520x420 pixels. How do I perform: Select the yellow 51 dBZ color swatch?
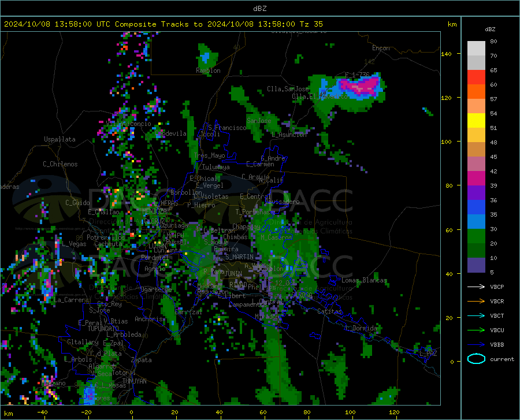point(476,121)
